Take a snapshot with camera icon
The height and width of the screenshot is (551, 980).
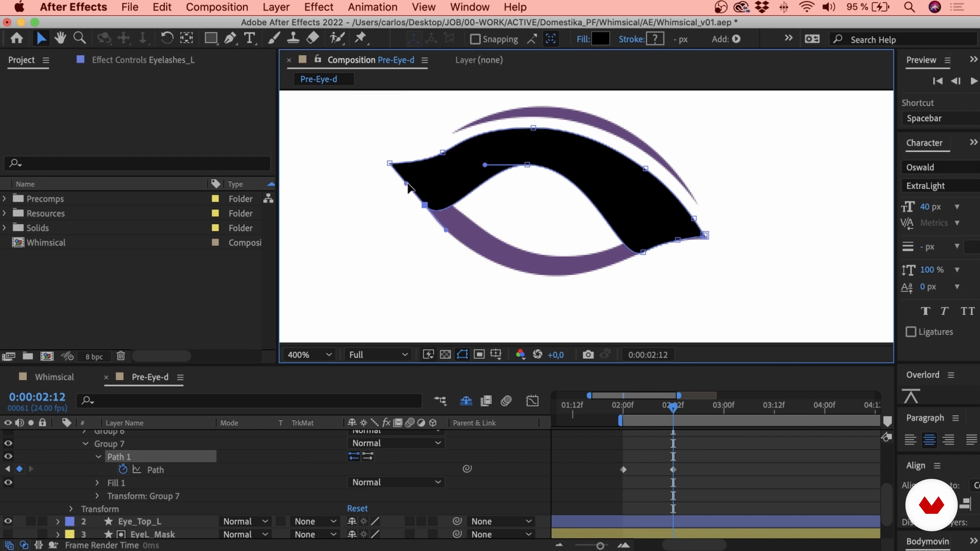[588, 355]
